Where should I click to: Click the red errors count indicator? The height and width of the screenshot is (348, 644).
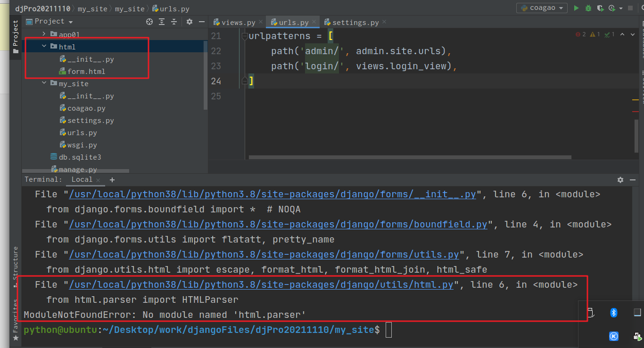click(x=580, y=34)
